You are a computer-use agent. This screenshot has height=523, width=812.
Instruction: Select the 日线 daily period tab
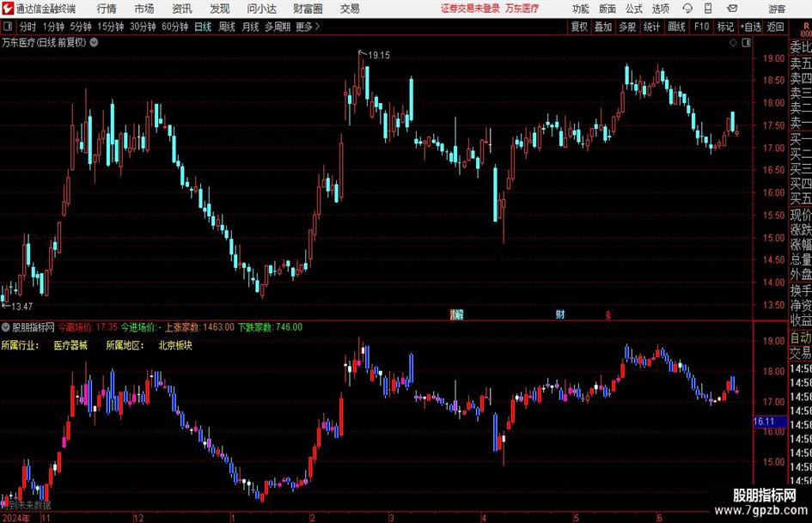203,27
